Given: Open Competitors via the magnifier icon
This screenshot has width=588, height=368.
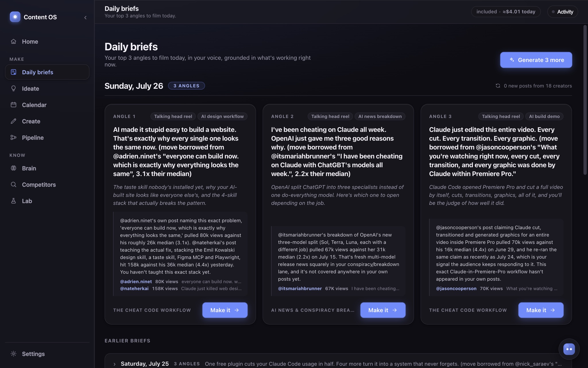Looking at the screenshot, I should pyautogui.click(x=13, y=185).
